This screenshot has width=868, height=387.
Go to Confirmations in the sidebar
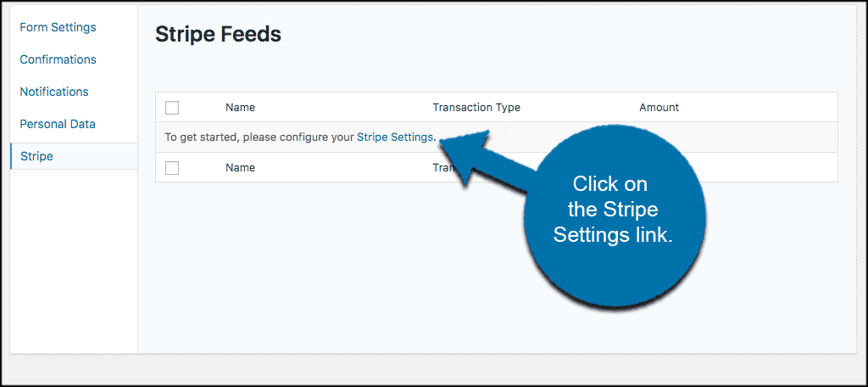(x=58, y=59)
